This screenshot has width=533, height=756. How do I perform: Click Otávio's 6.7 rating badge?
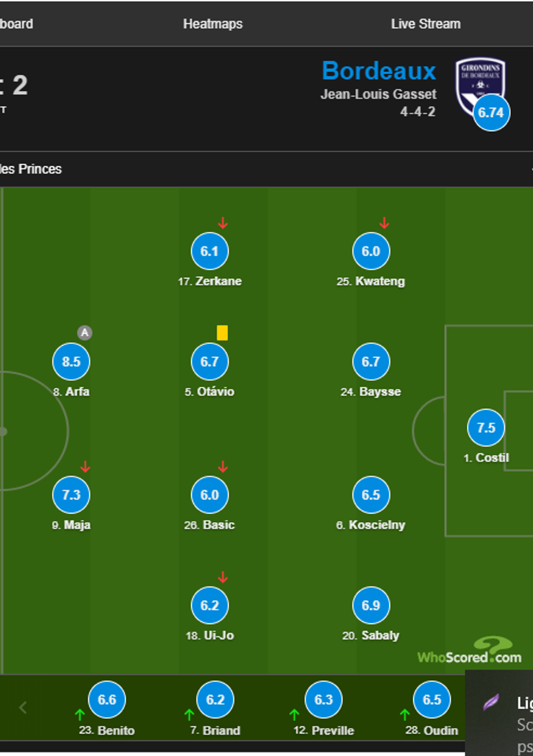tap(209, 362)
